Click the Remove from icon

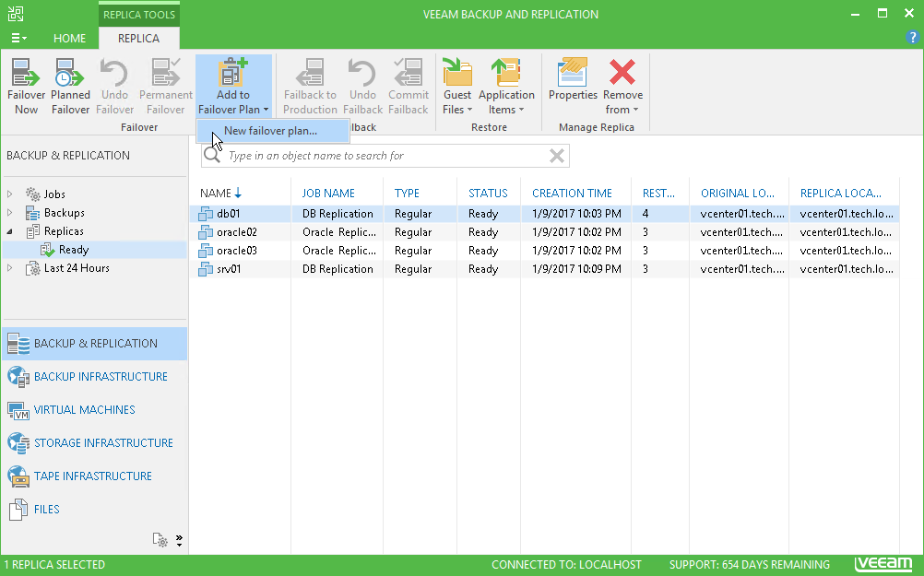(622, 73)
